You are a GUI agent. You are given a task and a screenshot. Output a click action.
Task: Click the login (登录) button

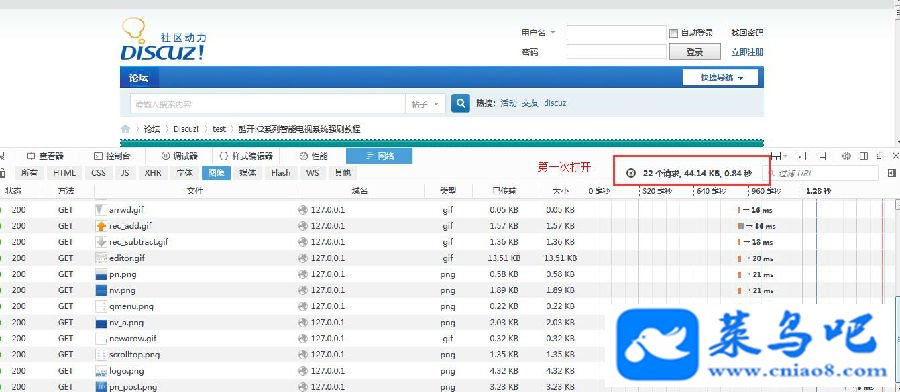click(695, 52)
